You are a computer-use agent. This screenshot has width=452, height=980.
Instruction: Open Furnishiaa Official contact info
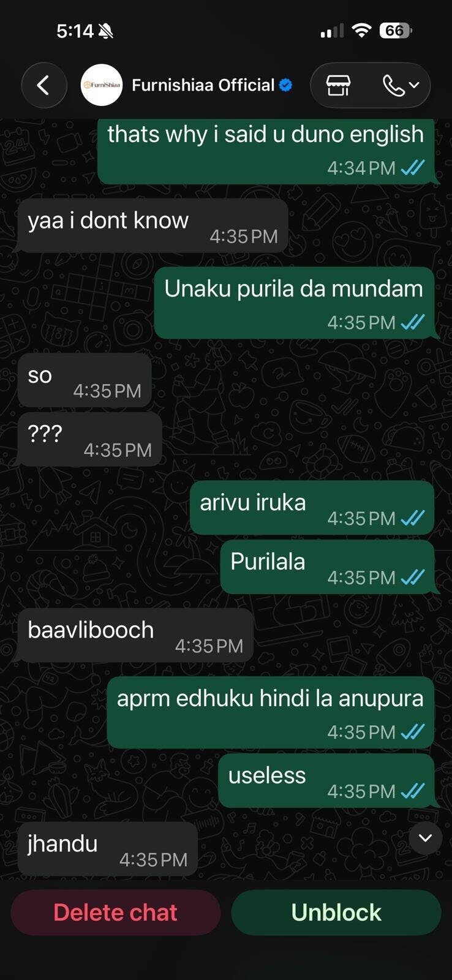click(x=203, y=85)
